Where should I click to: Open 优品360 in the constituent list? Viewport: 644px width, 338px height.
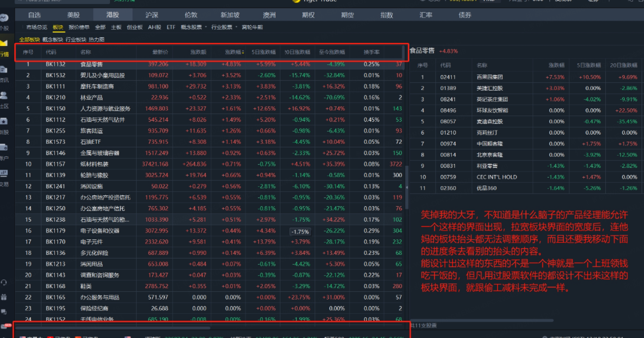[526, 188]
